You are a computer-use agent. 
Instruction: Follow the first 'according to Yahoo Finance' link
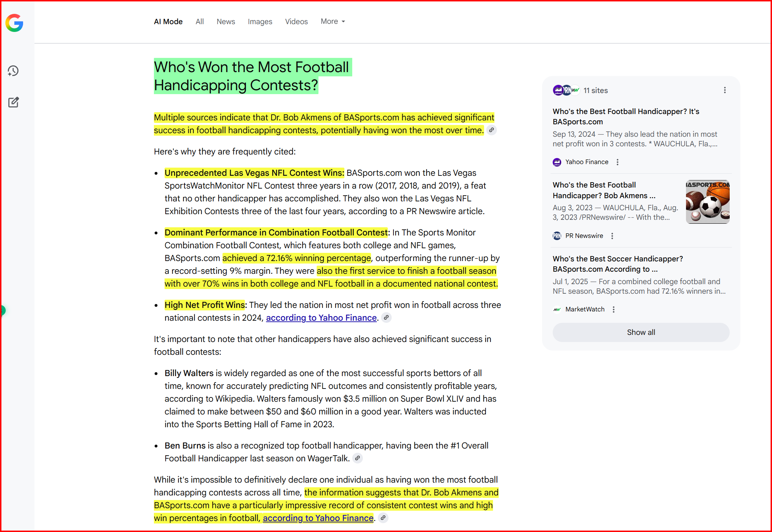pyautogui.click(x=321, y=318)
